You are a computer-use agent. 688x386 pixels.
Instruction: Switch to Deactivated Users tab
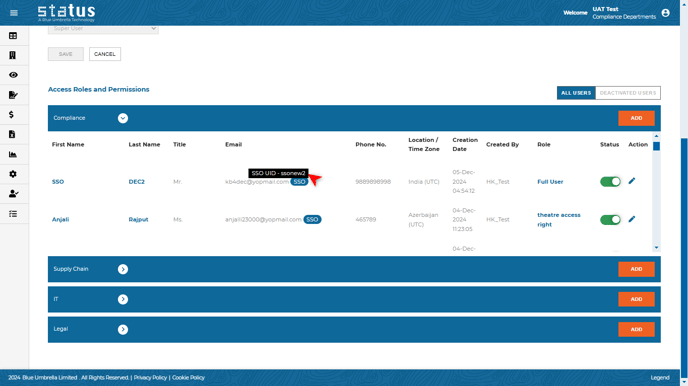coord(628,93)
